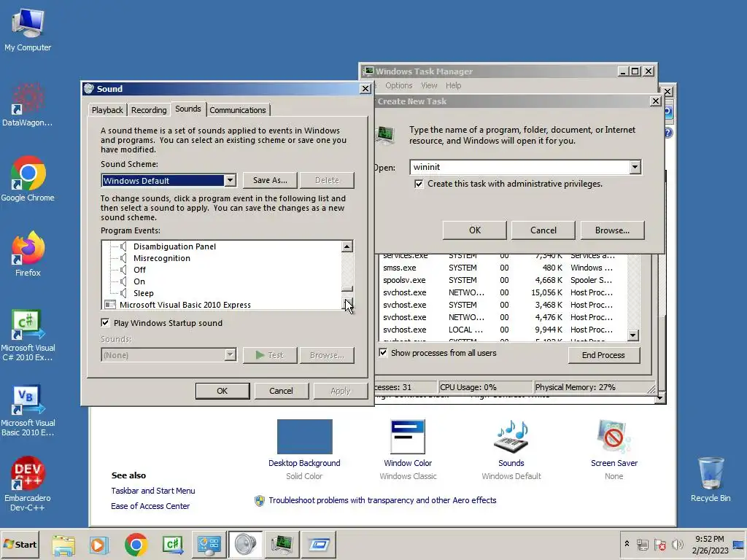The height and width of the screenshot is (560, 747).
Task: Click the Open text field containing wininit
Action: point(519,167)
